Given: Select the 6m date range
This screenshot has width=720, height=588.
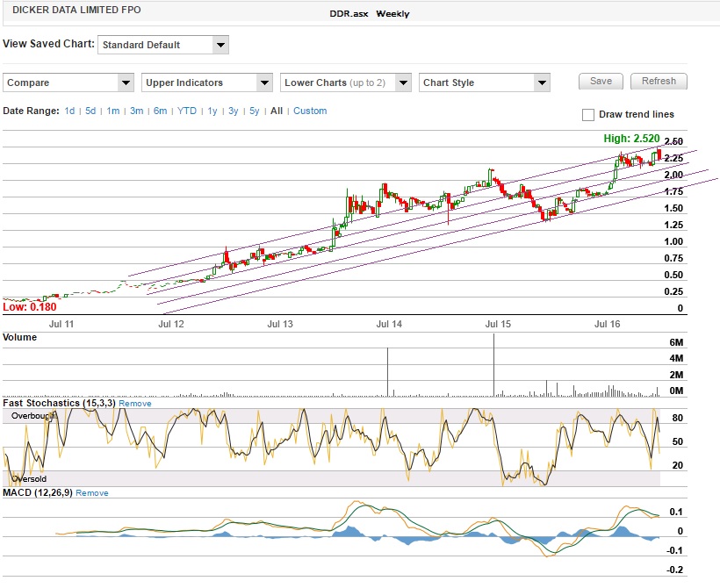Looking at the screenshot, I should click(x=161, y=111).
